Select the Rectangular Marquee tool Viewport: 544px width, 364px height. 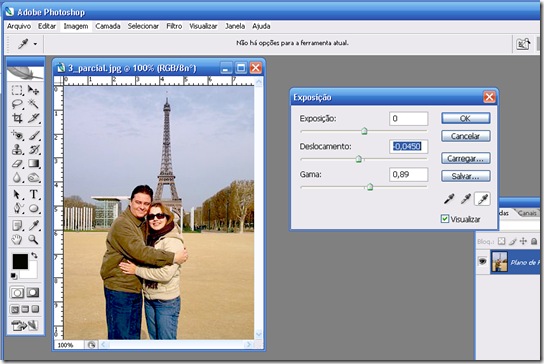tap(17, 90)
